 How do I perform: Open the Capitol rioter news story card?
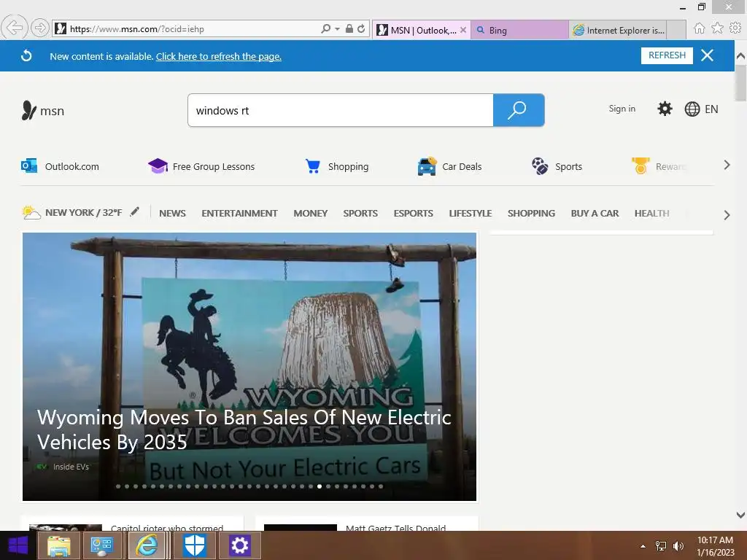point(132,524)
